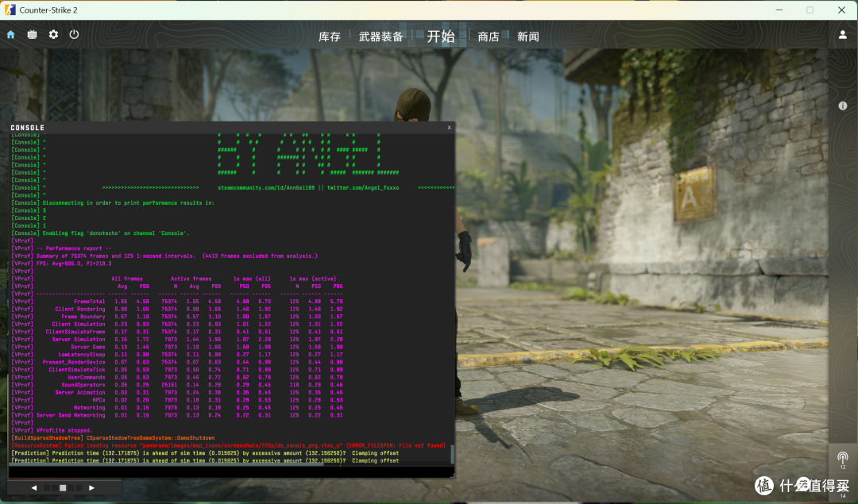Open the 商店 tab
Image resolution: width=858 pixels, height=504 pixels.
[488, 37]
